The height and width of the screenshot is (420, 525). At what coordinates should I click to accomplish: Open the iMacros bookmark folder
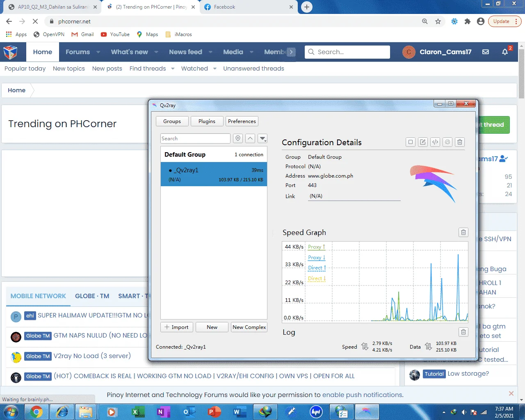pyautogui.click(x=178, y=34)
